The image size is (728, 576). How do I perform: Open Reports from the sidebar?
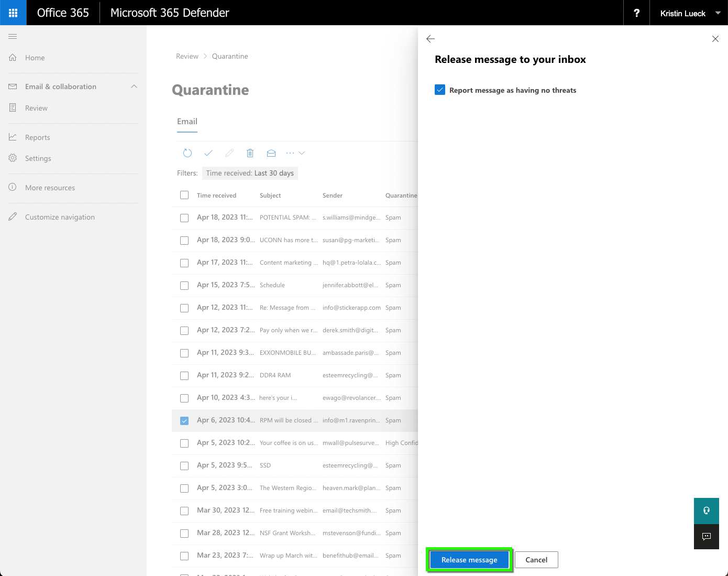pos(37,137)
